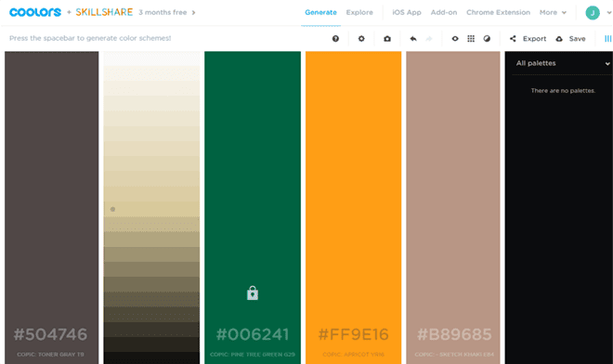Click 'Press the spacebar to generate' hint text
This screenshot has height=364, width=613.
[90, 38]
